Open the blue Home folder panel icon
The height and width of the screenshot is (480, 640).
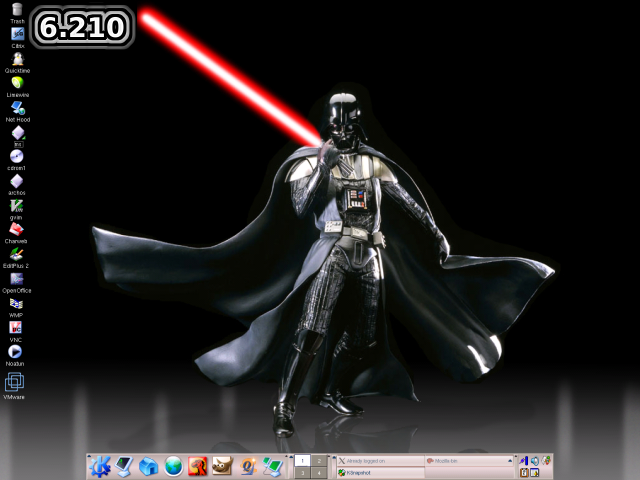(148, 467)
